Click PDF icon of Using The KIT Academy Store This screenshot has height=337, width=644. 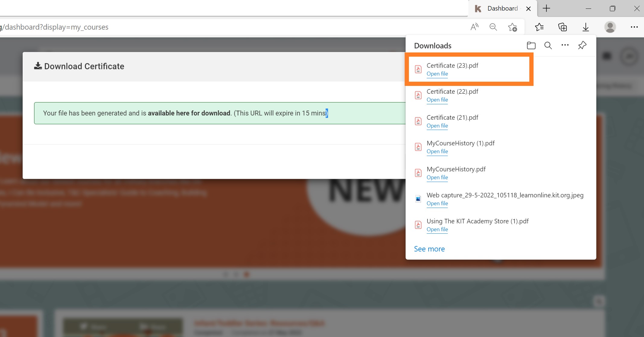(418, 225)
